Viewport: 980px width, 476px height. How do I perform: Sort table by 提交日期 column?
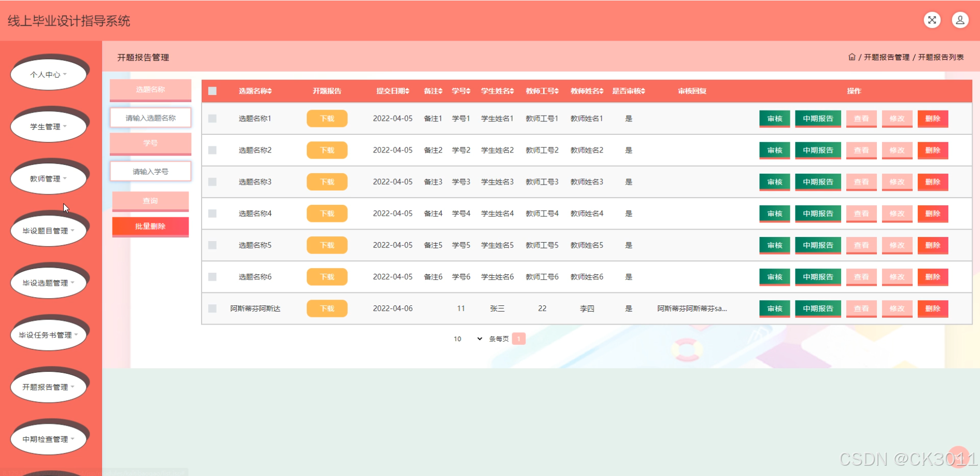(x=393, y=91)
